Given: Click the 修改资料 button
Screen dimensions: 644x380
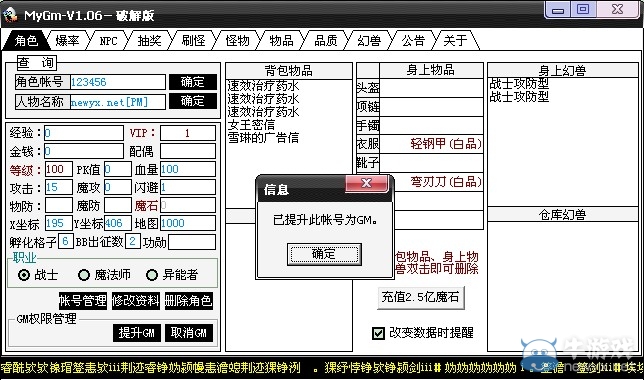Looking at the screenshot, I should click(x=136, y=301).
